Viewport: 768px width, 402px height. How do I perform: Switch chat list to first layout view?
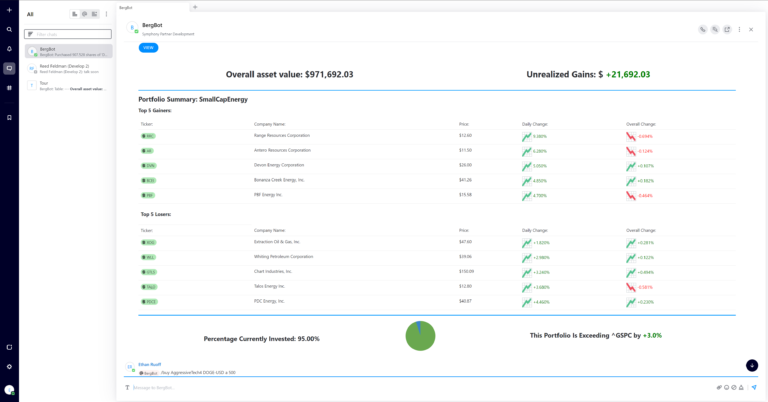(75, 14)
